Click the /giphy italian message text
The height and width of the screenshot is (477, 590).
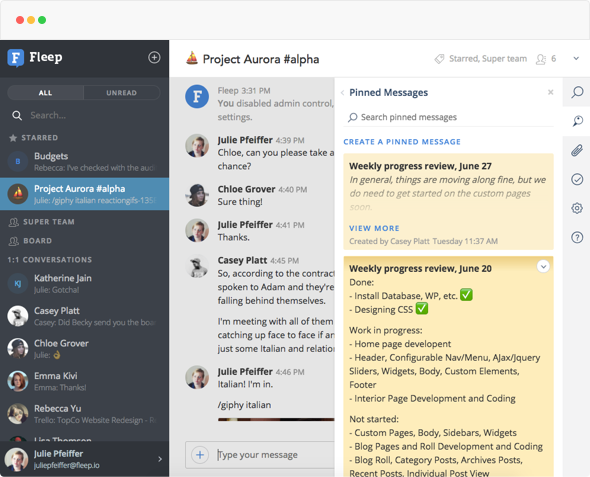pyautogui.click(x=244, y=405)
